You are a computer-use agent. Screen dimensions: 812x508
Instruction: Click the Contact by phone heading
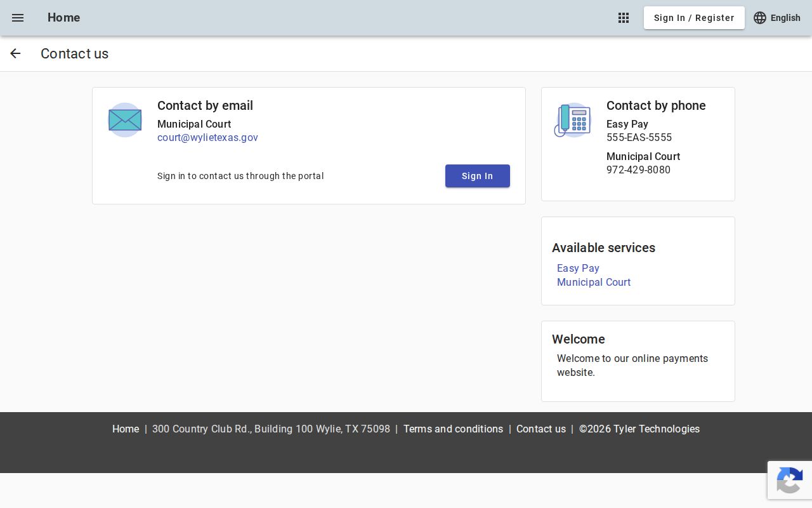(x=656, y=105)
